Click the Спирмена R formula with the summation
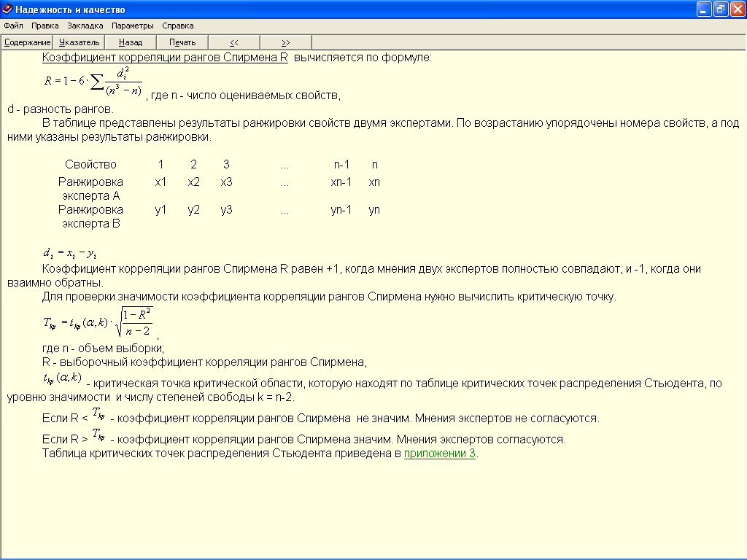 click(93, 82)
